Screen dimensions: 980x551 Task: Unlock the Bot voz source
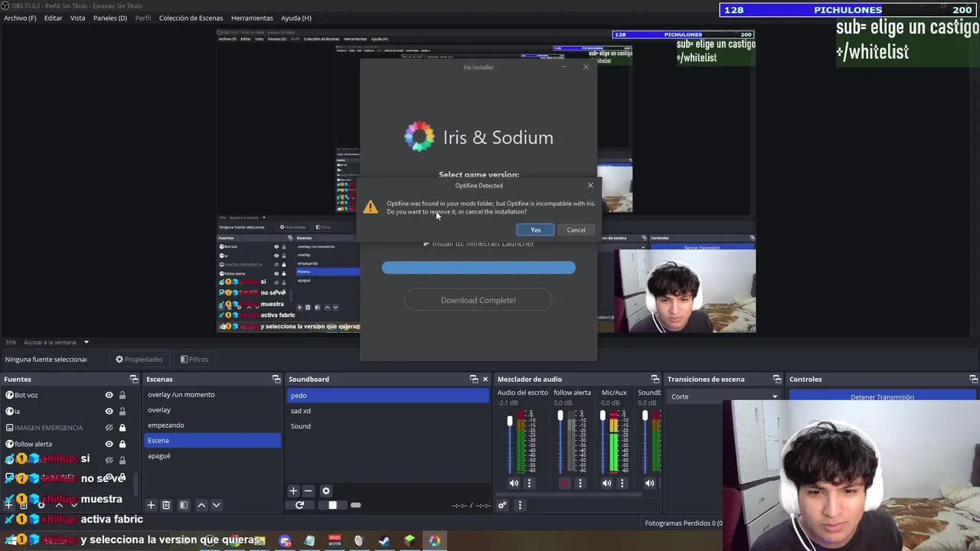point(122,395)
